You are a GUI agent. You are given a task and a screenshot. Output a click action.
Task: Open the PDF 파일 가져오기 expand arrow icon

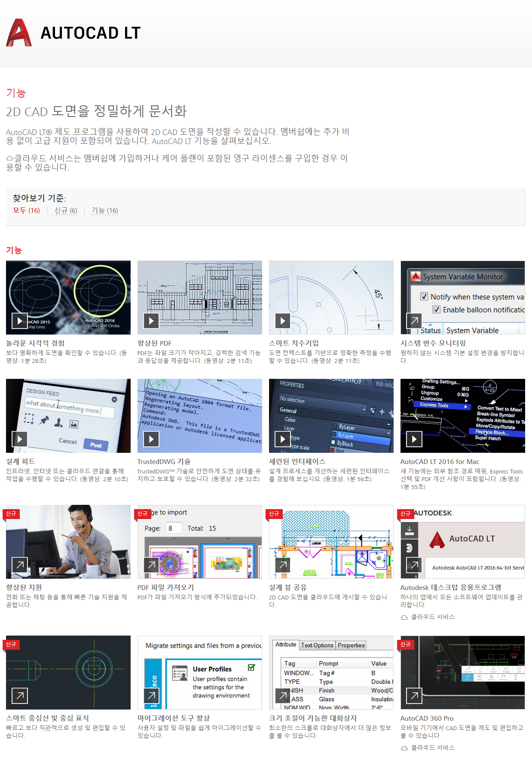pyautogui.click(x=151, y=565)
